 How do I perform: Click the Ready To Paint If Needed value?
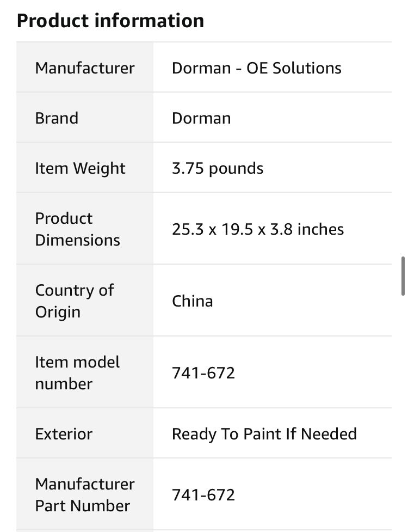pos(264,434)
